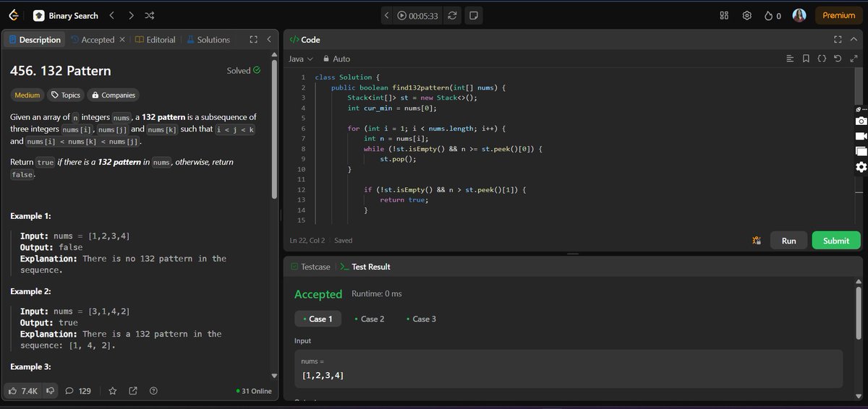Switch to the Testcase tab

(310, 267)
